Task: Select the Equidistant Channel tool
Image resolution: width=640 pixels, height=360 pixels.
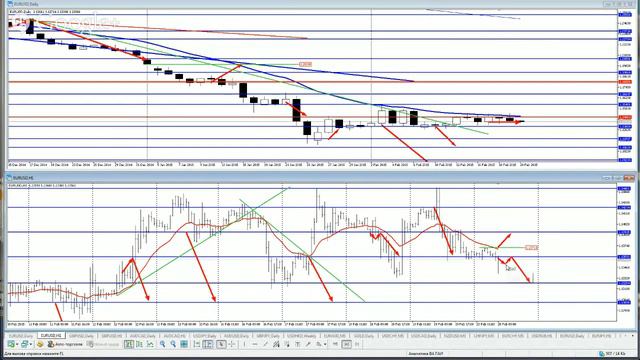Action: click(276, 344)
